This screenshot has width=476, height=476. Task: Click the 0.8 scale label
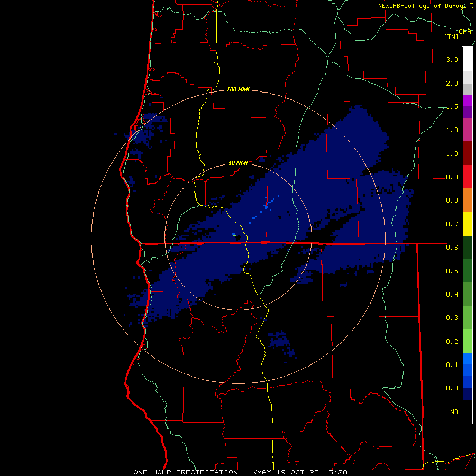[452, 200]
